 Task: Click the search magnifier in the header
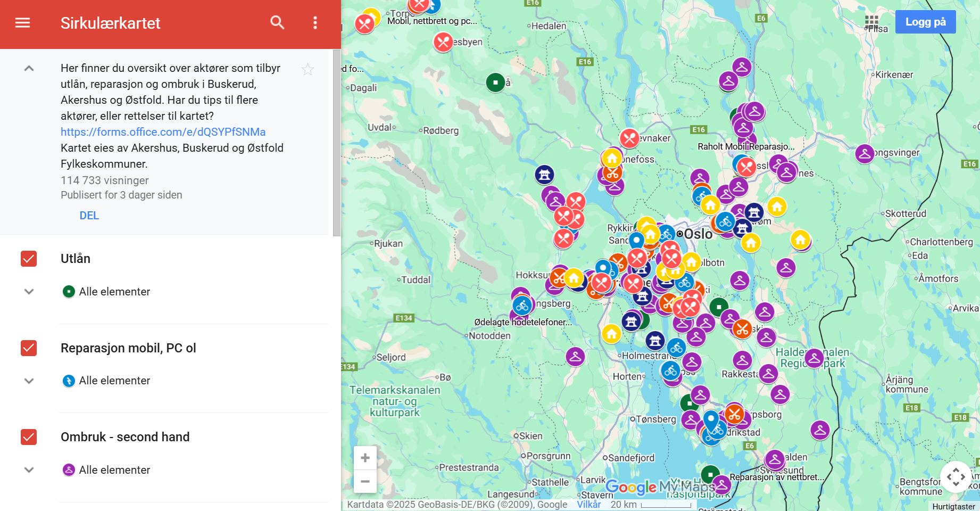[277, 22]
